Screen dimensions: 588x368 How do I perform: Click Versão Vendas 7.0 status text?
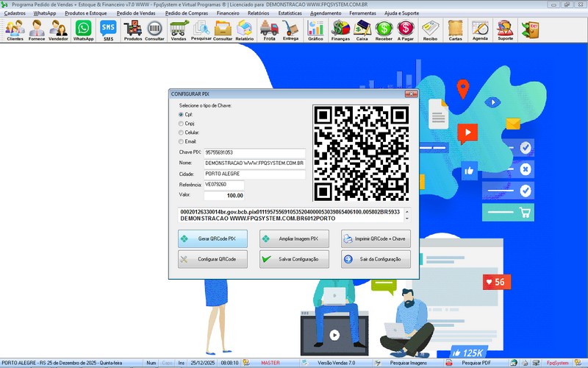tap(336, 363)
